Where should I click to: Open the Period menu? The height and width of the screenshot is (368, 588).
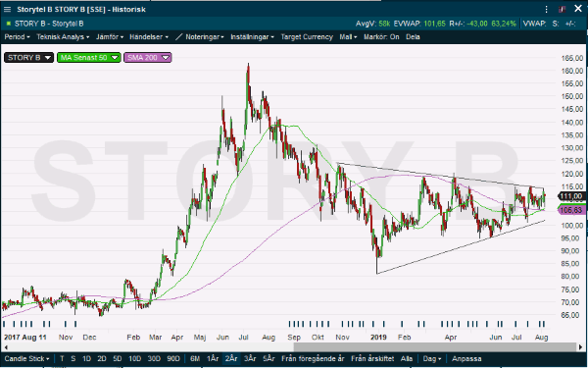(x=17, y=37)
